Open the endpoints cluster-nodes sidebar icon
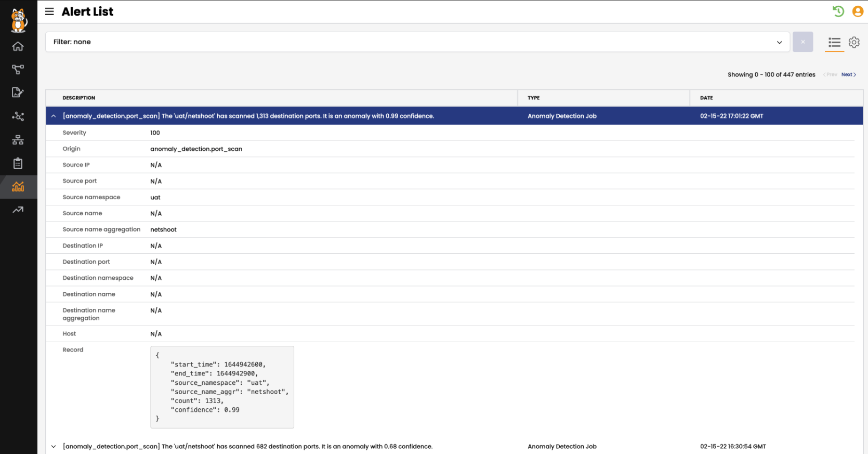The width and height of the screenshot is (868, 454). click(18, 116)
